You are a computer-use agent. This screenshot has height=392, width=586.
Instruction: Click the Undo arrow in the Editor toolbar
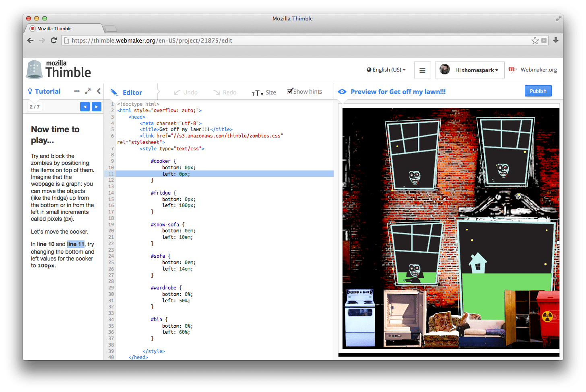click(x=177, y=92)
